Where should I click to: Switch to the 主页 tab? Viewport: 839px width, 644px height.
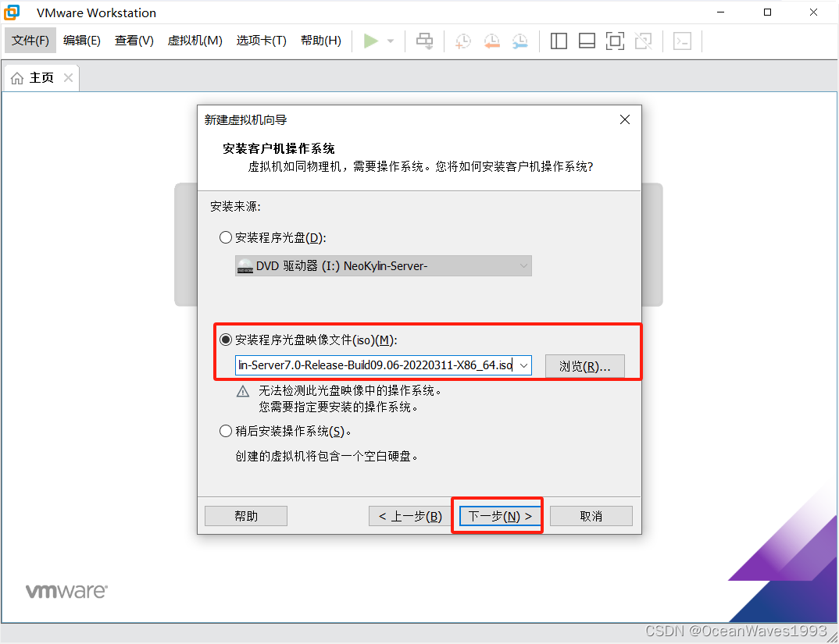(41, 78)
